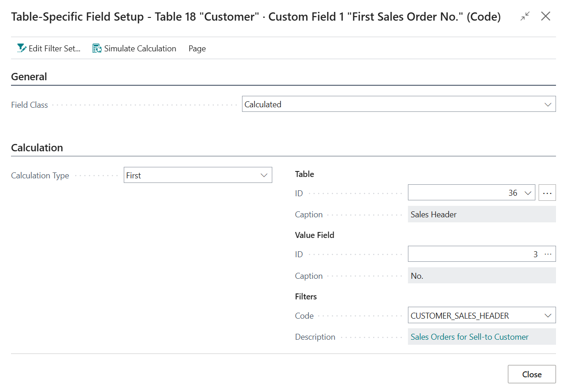Viewport: 567px width, 392px height.
Task: Click into the Table ID field showing 36
Action: [x=463, y=193]
